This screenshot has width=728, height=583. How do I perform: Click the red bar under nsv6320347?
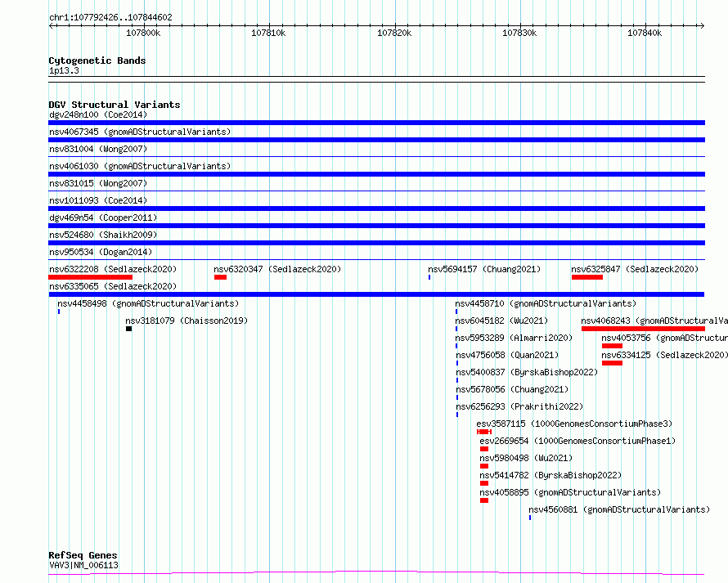click(x=221, y=277)
